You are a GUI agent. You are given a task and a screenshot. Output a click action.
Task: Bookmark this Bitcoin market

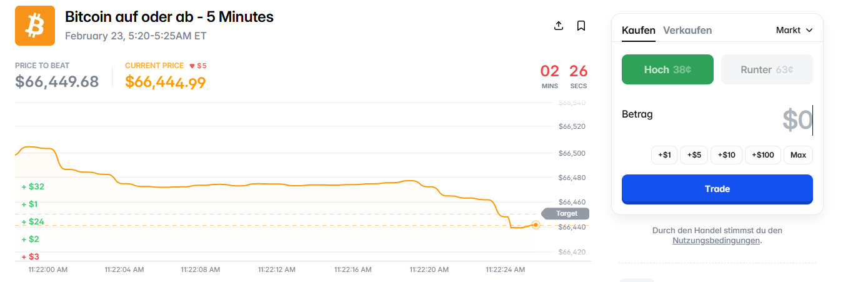[581, 26]
